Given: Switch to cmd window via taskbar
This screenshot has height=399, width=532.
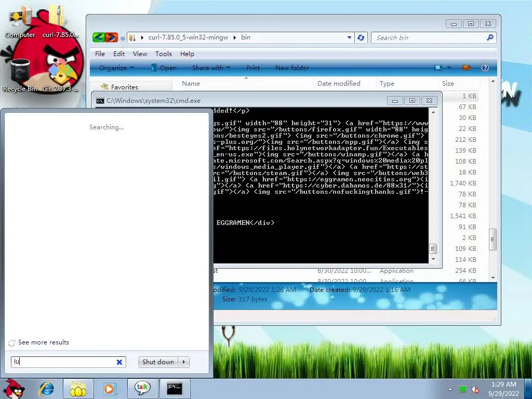Looking at the screenshot, I should (x=175, y=389).
